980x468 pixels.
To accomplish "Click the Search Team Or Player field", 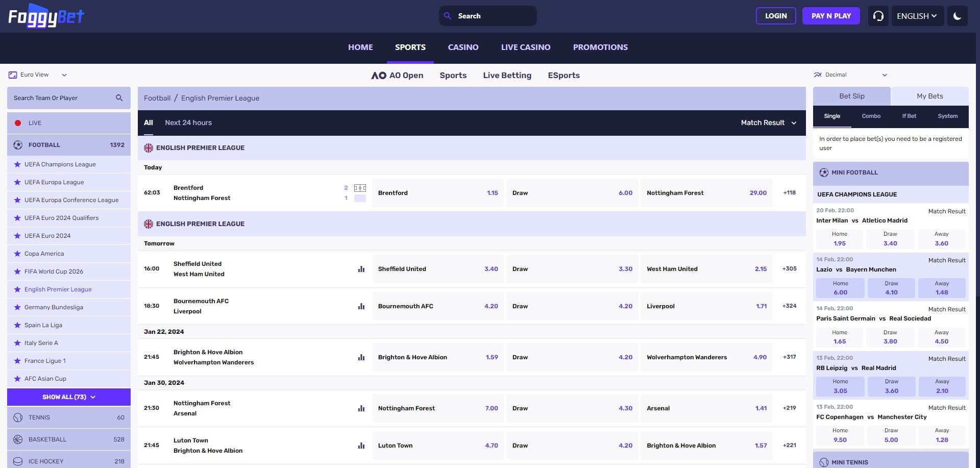I will click(61, 97).
